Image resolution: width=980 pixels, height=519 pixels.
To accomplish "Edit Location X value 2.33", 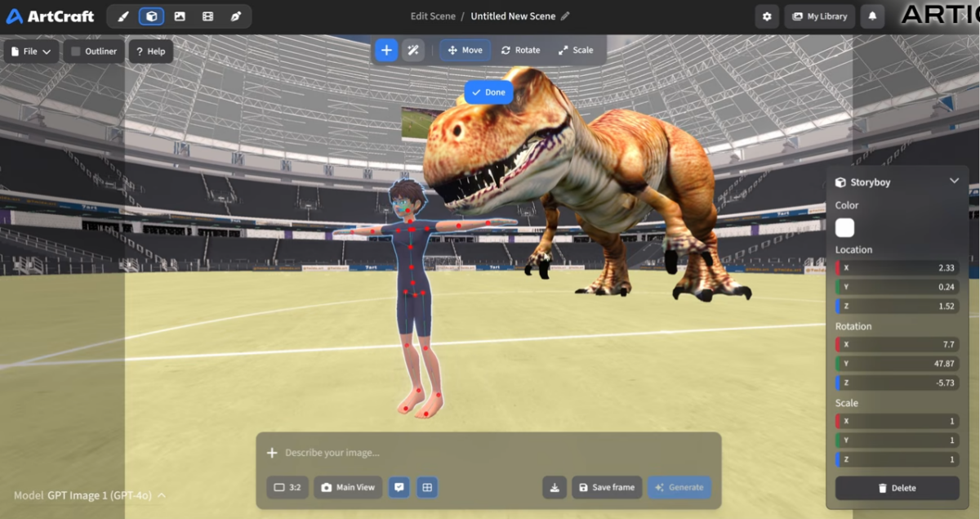I will tap(897, 268).
